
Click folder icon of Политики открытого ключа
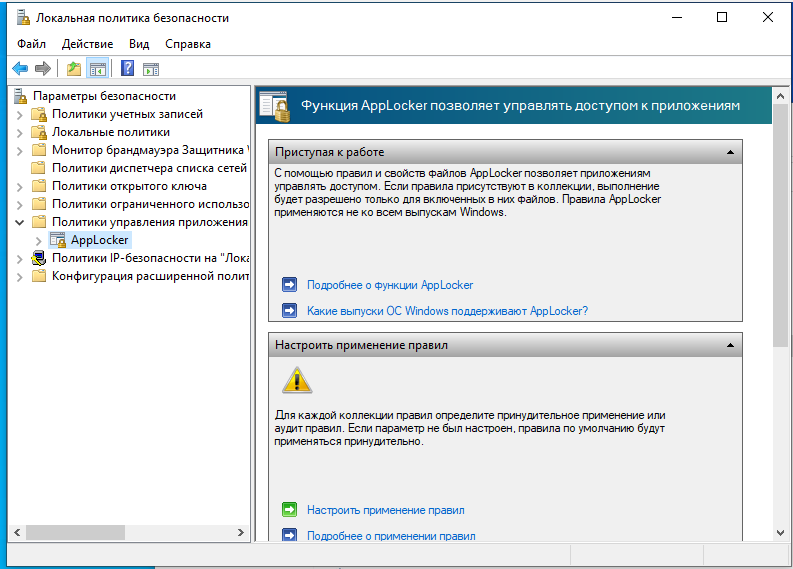pos(39,186)
